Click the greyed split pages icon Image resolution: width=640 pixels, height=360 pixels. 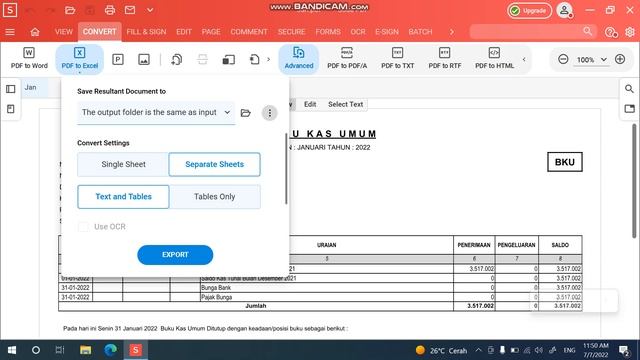[x=202, y=60]
